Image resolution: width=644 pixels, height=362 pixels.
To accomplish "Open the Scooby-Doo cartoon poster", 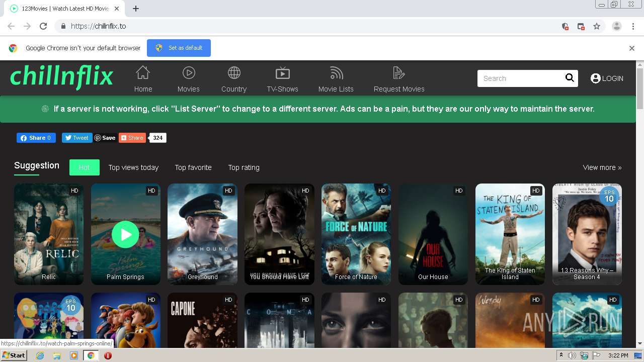I will point(125,320).
